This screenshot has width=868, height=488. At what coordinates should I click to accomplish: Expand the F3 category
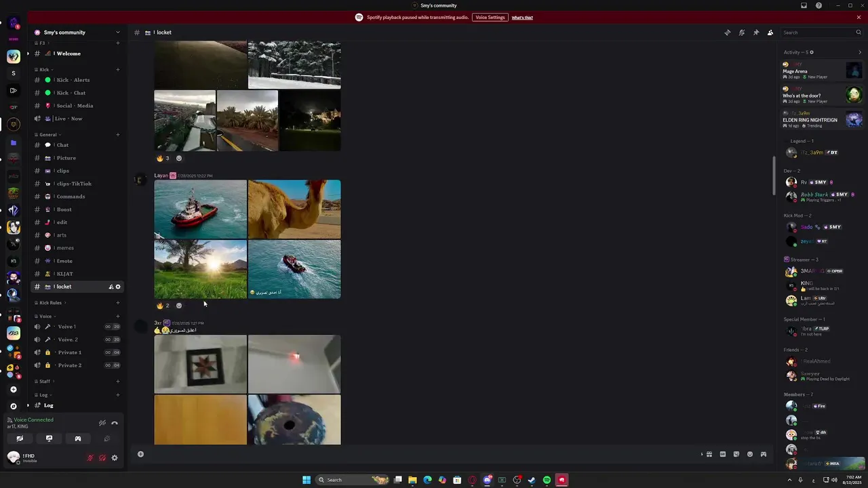pos(41,43)
